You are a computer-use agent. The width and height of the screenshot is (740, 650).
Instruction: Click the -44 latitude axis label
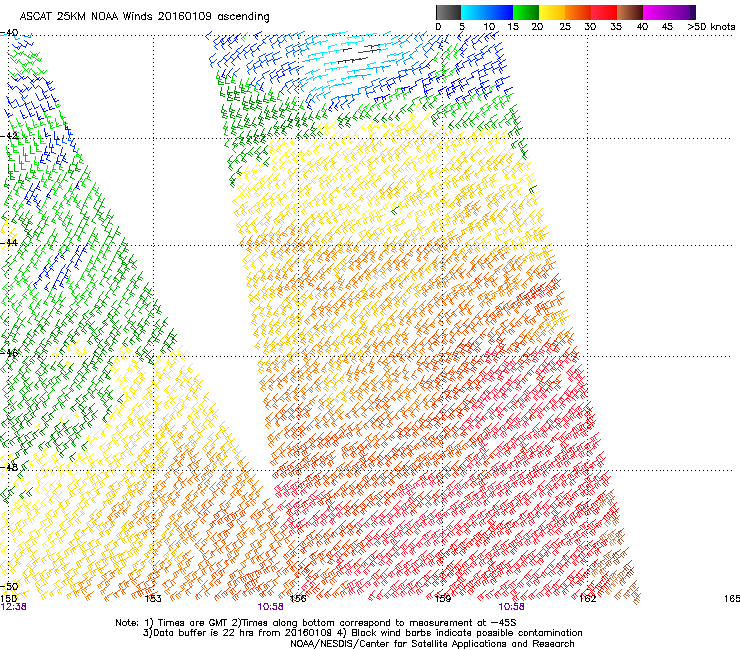[9, 243]
